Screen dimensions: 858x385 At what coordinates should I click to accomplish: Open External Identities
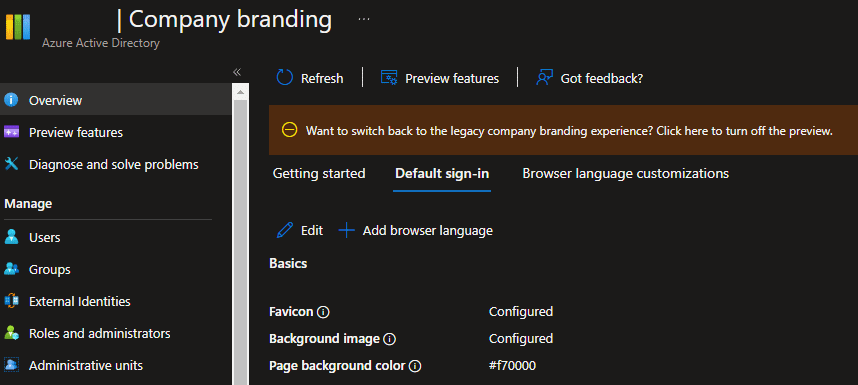(79, 301)
